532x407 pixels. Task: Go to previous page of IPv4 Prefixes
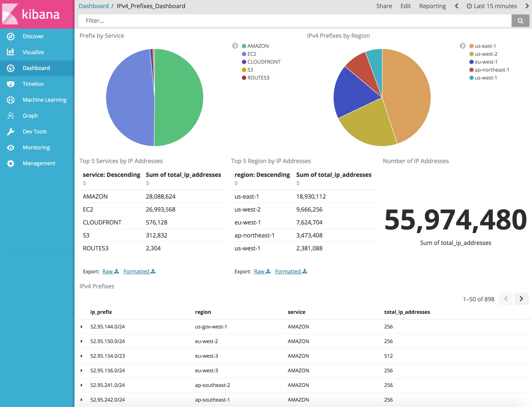(506, 299)
